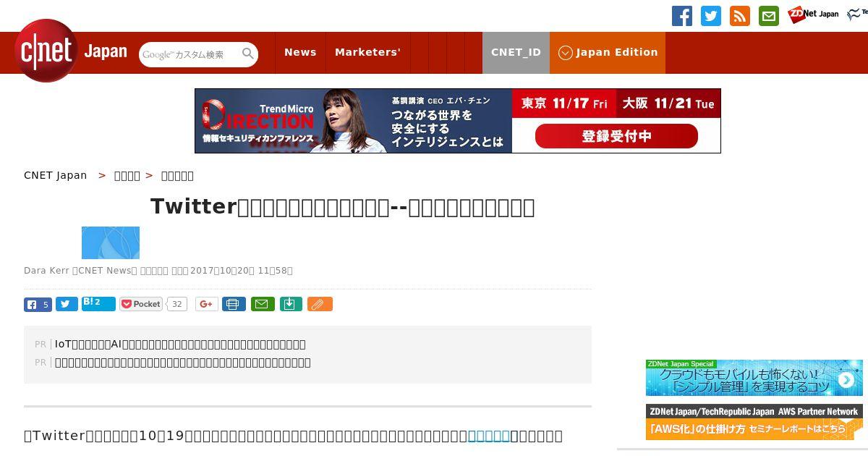This screenshot has width=868, height=456.
Task: Email the article using the green envelope icon
Action: (263, 304)
